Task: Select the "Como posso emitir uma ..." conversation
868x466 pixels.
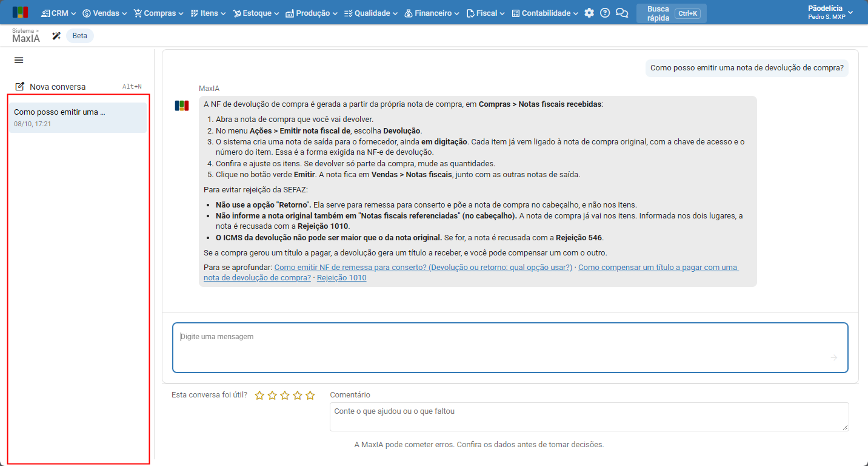Action: point(78,118)
